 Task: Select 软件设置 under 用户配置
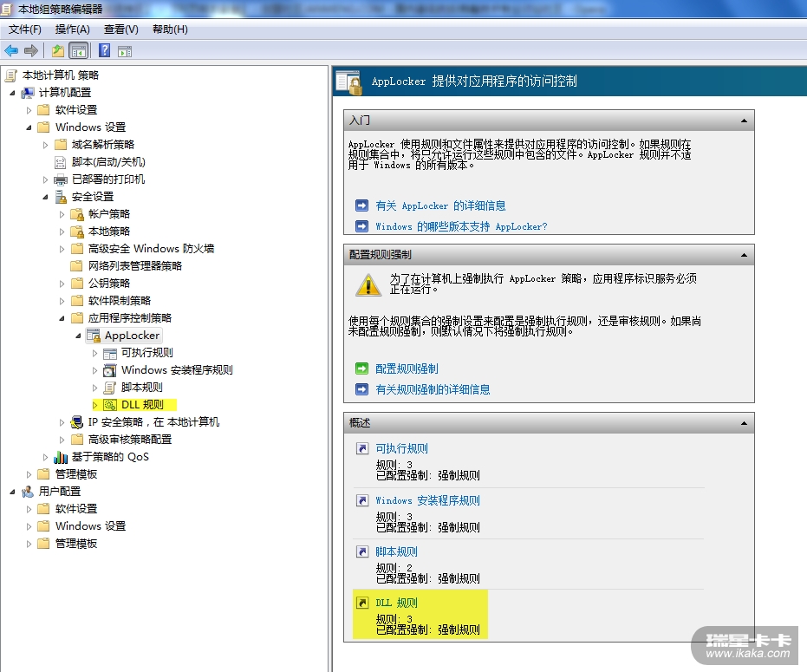coord(76,509)
